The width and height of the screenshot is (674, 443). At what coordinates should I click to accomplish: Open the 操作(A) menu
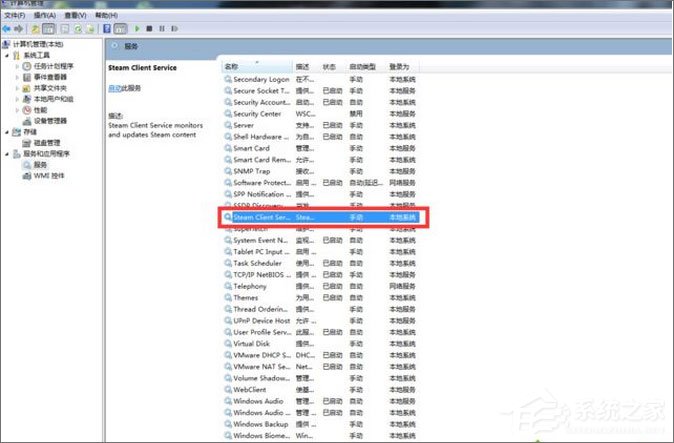coord(45,15)
